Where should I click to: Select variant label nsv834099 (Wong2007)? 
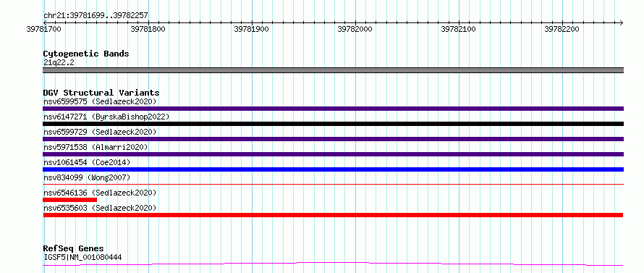87,177
